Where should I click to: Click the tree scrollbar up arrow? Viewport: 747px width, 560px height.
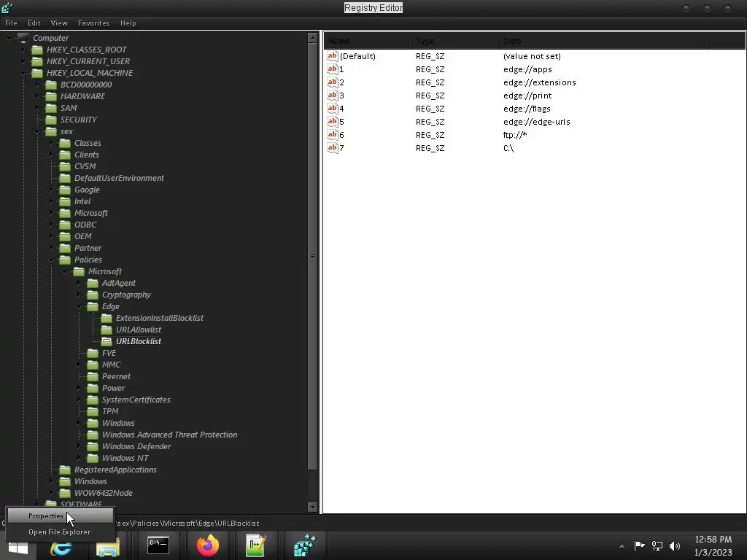coord(312,38)
